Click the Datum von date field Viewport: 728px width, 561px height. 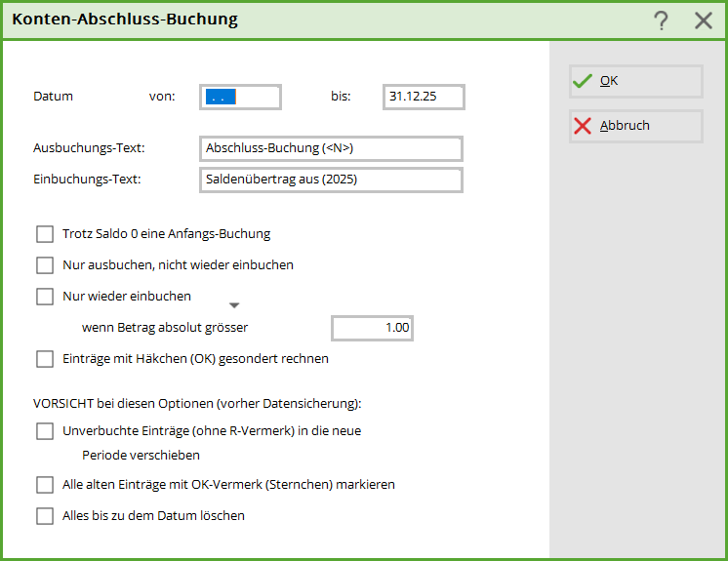pyautogui.click(x=240, y=97)
